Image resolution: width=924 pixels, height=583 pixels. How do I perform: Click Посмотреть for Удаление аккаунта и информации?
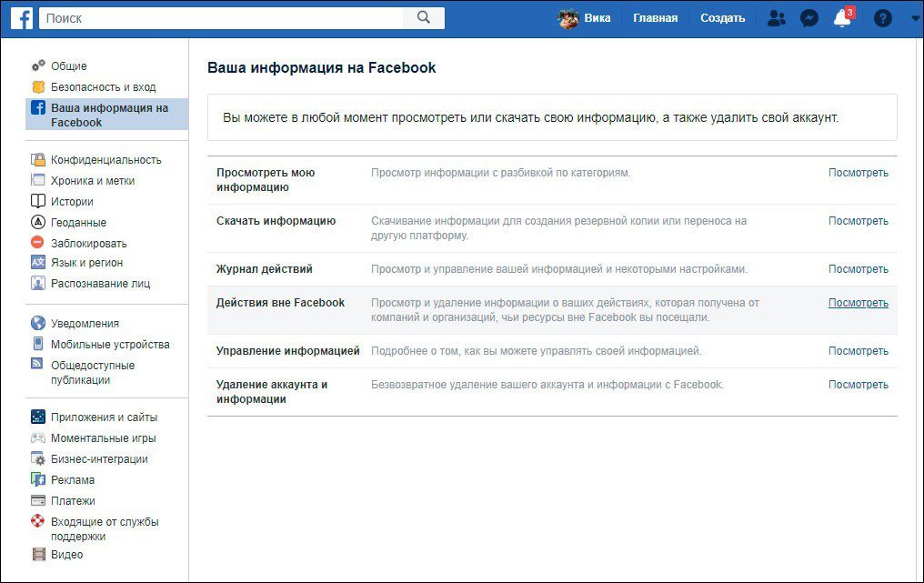pos(857,384)
